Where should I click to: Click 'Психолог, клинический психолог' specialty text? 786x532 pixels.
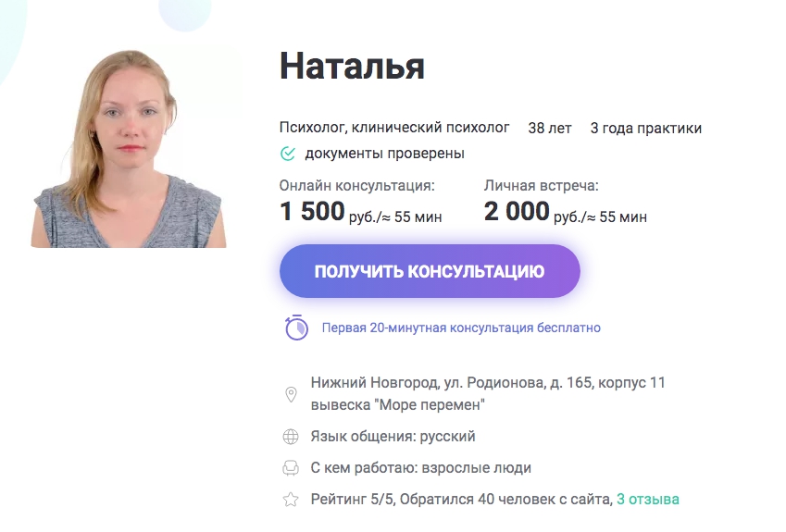point(394,128)
